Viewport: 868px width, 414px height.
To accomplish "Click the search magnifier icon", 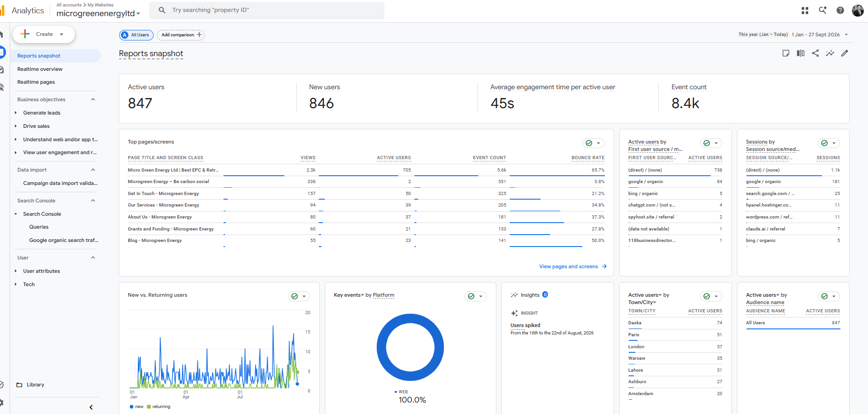I will [x=162, y=10].
